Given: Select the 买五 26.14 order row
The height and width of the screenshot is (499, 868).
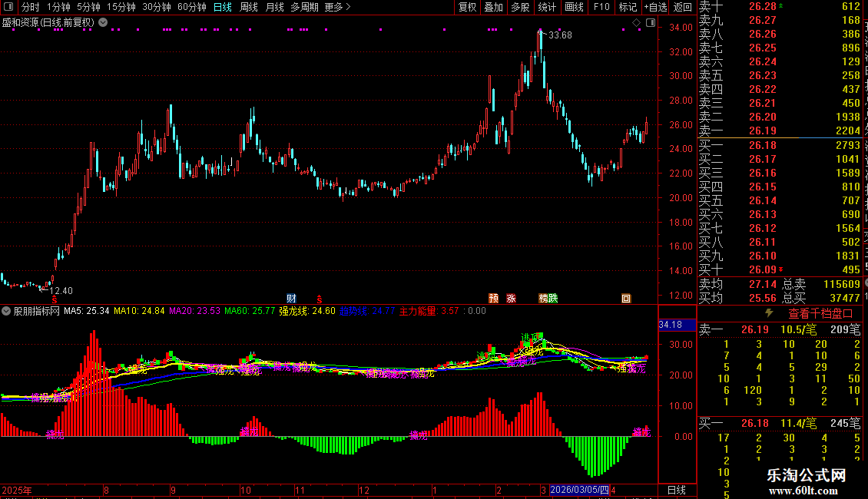Looking at the screenshot, I should pos(780,201).
